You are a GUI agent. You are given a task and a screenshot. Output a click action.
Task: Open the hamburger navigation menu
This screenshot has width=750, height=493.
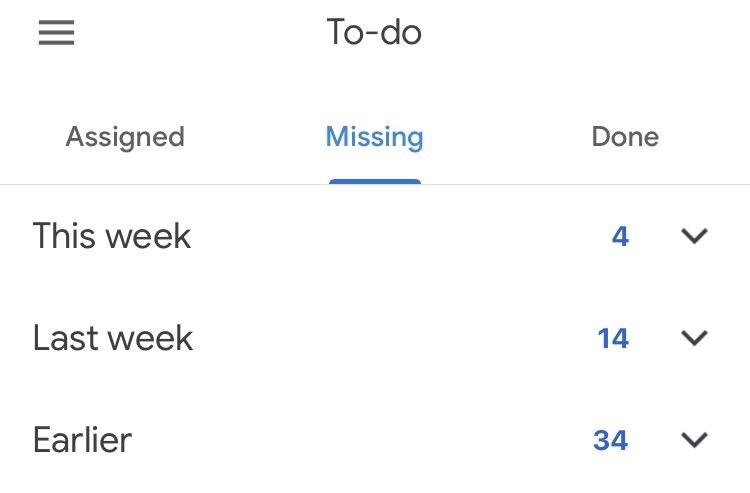57,34
